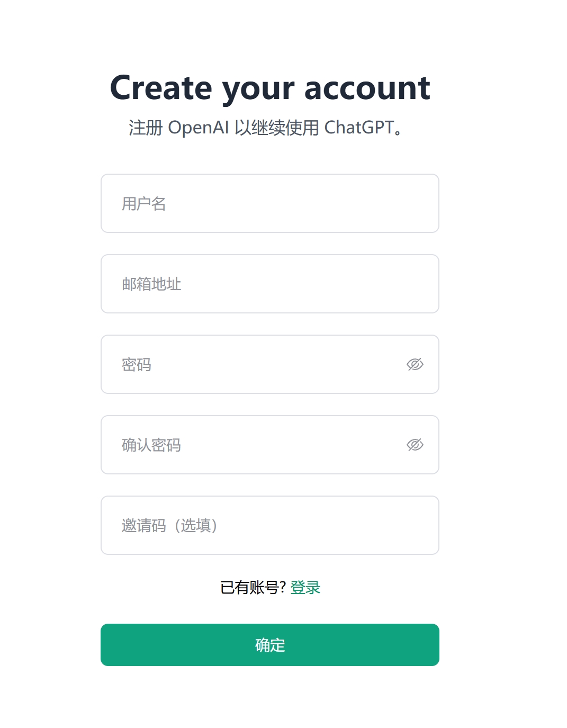Click the Create your account heading
567x728 pixels.
(270, 87)
